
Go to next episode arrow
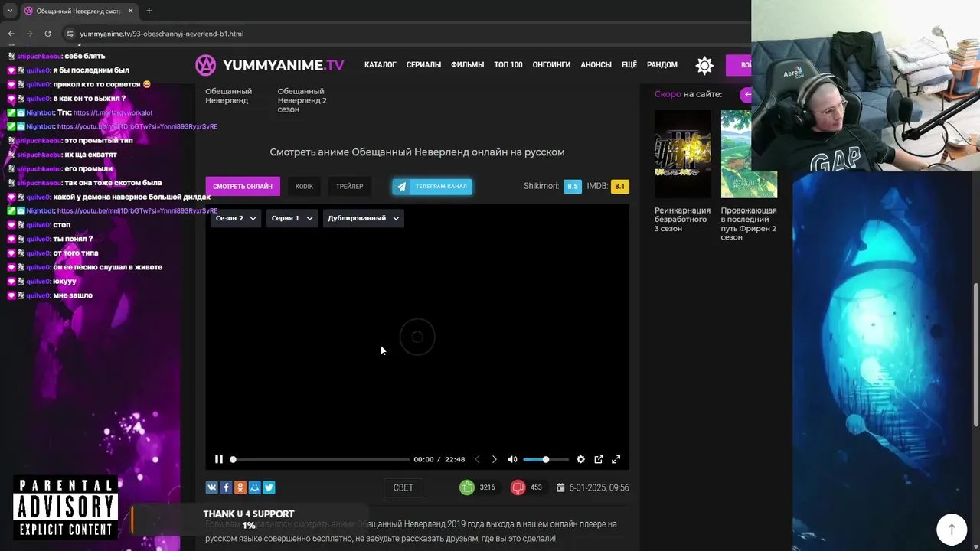pyautogui.click(x=494, y=459)
